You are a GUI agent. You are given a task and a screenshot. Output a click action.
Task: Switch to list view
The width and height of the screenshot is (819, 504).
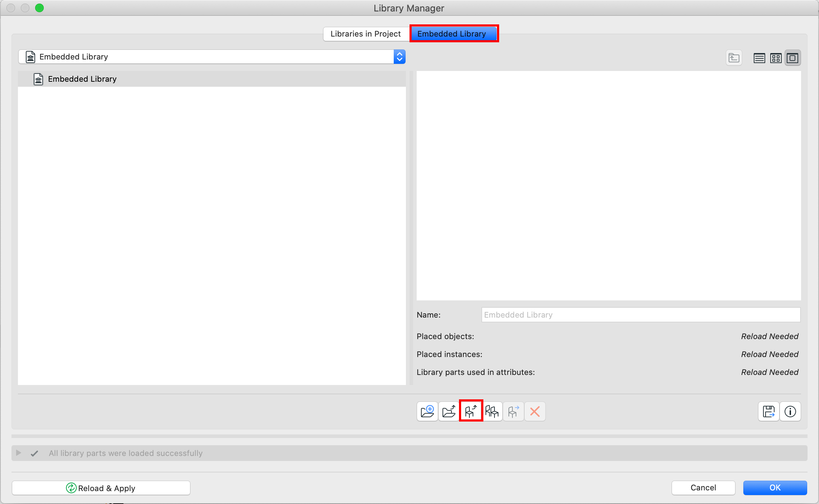759,58
